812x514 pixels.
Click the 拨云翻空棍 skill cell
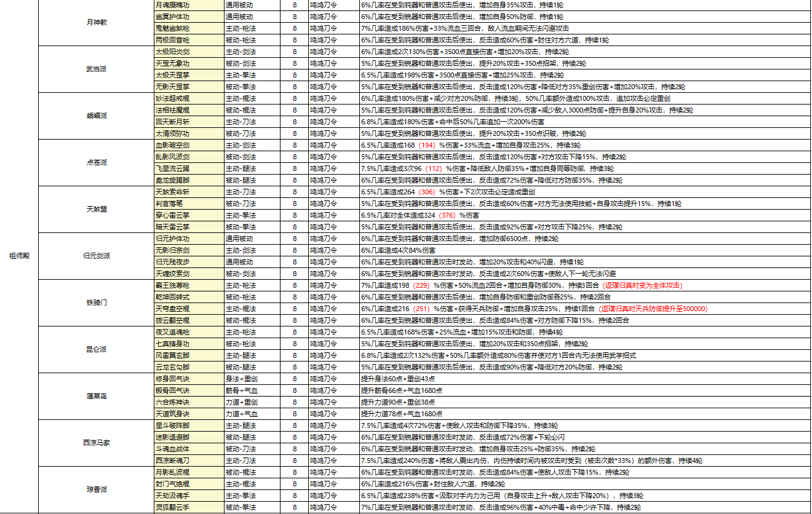coord(189,321)
